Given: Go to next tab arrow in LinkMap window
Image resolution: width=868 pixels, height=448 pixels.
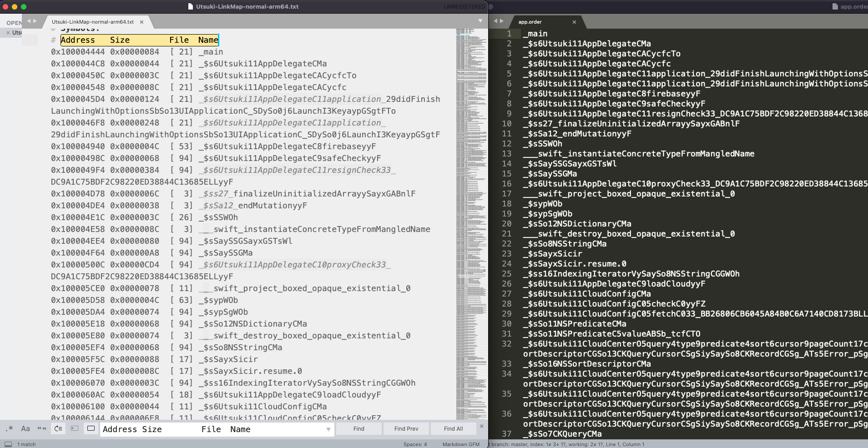Looking at the screenshot, I should (35, 21).
